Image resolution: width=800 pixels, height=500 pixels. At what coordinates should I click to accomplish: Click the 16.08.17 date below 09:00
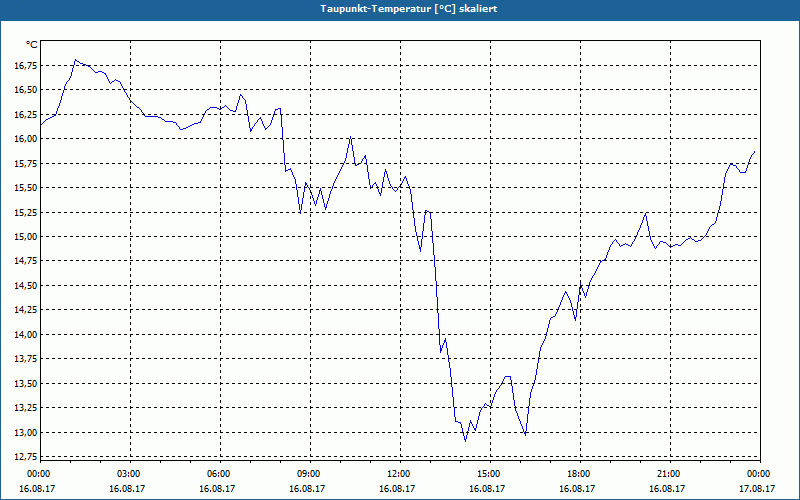(x=308, y=488)
